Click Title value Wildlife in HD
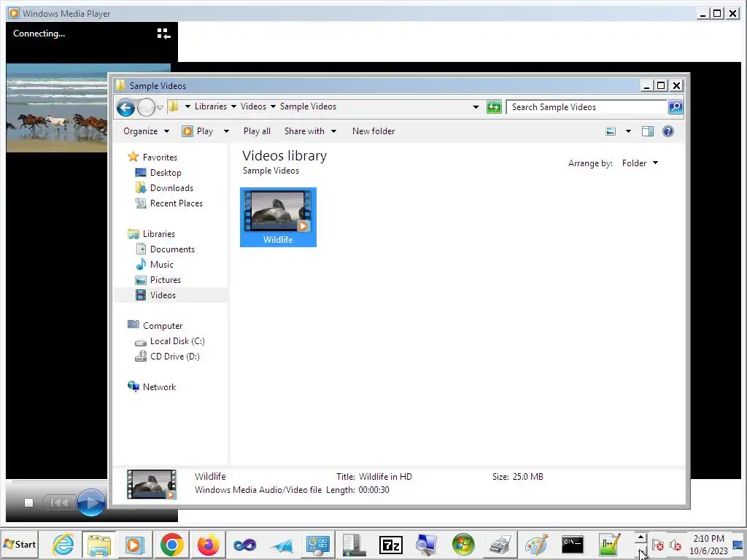This screenshot has height=560, width=747. [385, 477]
